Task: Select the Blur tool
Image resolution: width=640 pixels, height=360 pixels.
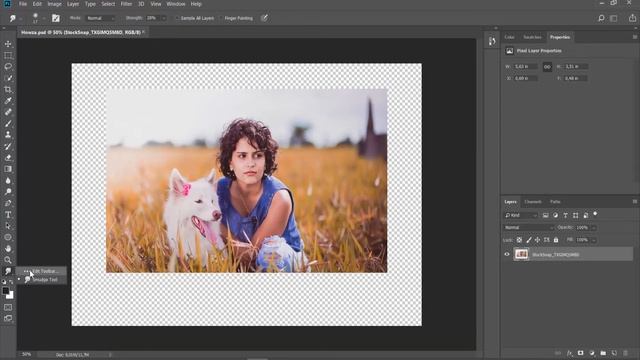Action: pyautogui.click(x=8, y=180)
